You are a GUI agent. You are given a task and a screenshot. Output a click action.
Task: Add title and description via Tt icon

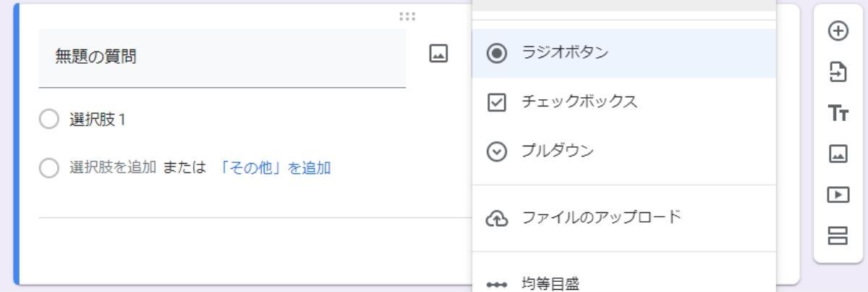[837, 113]
